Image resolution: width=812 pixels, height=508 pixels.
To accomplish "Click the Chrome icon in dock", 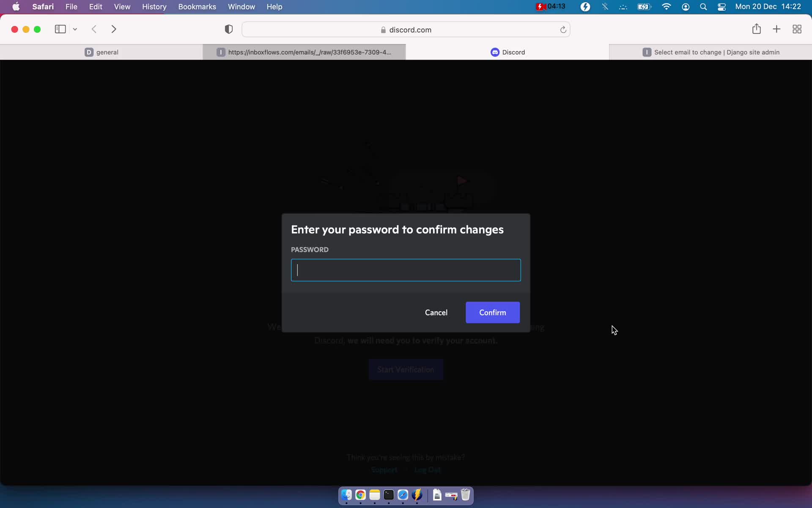I will tap(360, 494).
